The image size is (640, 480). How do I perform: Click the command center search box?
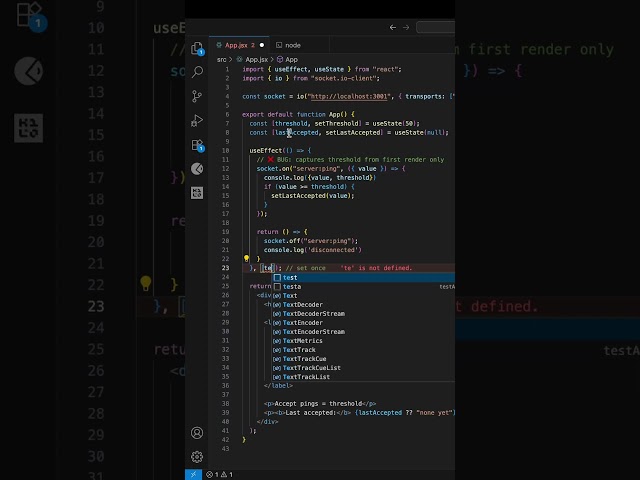[x=436, y=27]
